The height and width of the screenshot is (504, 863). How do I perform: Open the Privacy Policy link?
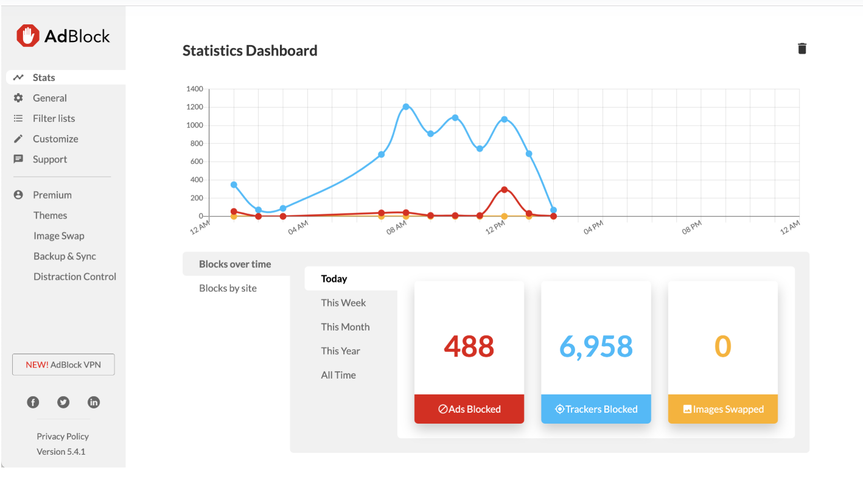click(63, 436)
